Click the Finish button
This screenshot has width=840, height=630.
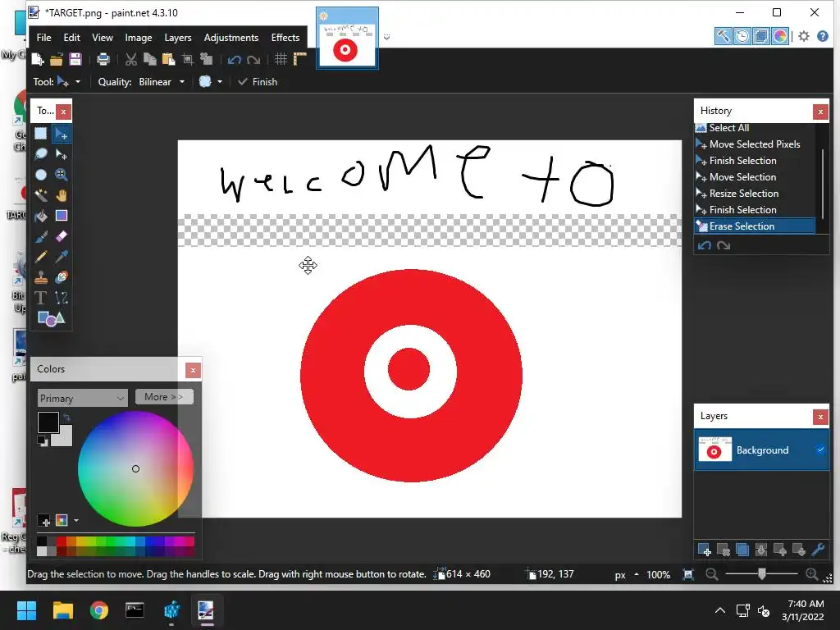tap(258, 82)
